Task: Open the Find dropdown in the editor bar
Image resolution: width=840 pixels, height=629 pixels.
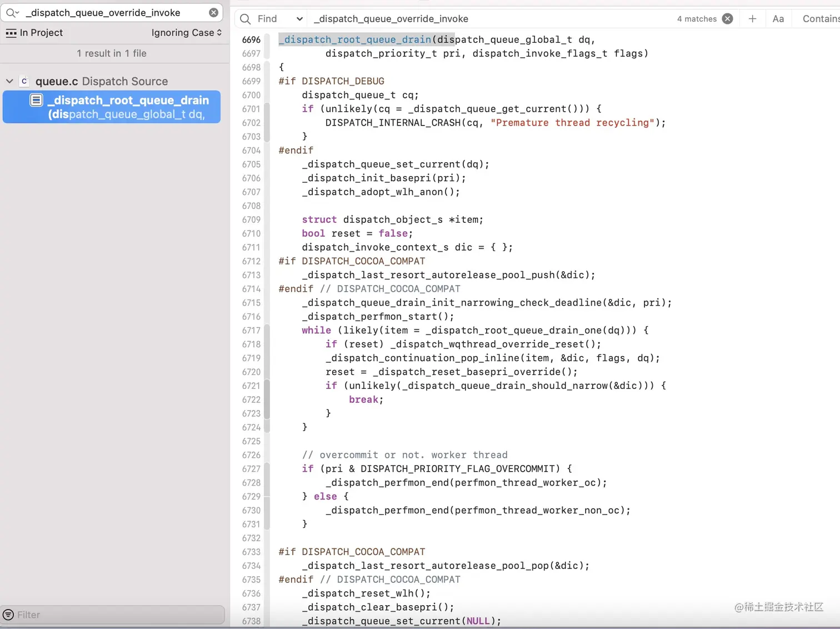Action: [299, 18]
